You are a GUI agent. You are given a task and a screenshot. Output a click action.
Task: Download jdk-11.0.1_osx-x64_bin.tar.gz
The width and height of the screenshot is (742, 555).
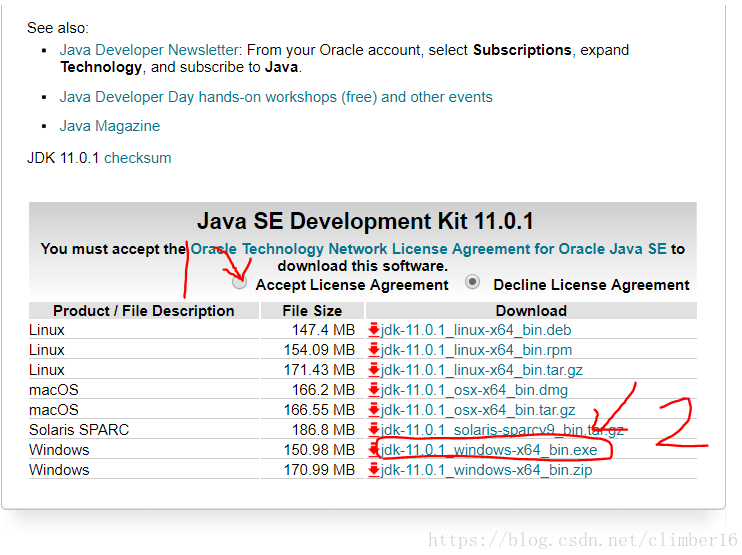pos(478,410)
